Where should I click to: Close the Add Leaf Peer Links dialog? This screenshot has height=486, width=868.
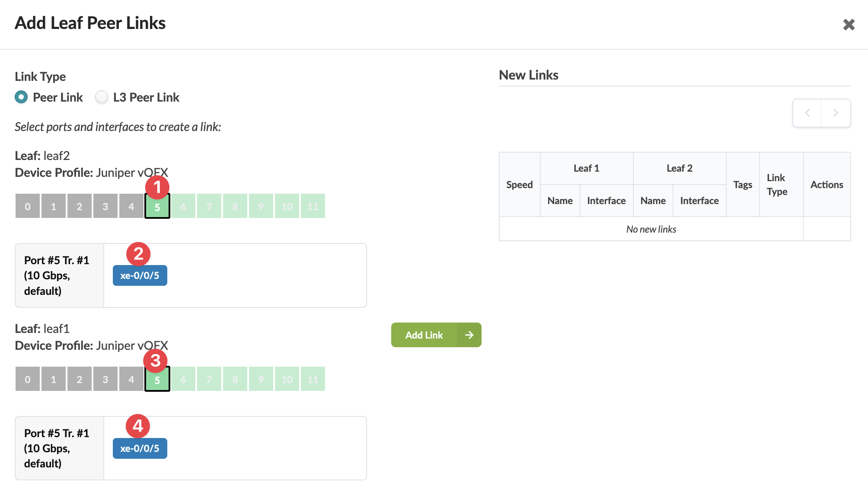pyautogui.click(x=849, y=25)
